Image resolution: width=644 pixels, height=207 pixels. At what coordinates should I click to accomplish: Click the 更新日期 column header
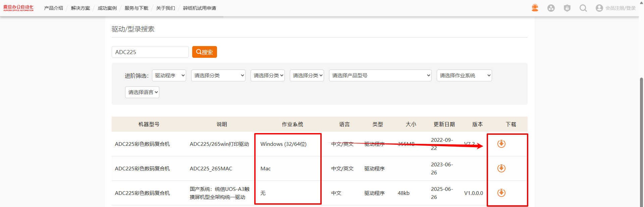click(x=444, y=124)
